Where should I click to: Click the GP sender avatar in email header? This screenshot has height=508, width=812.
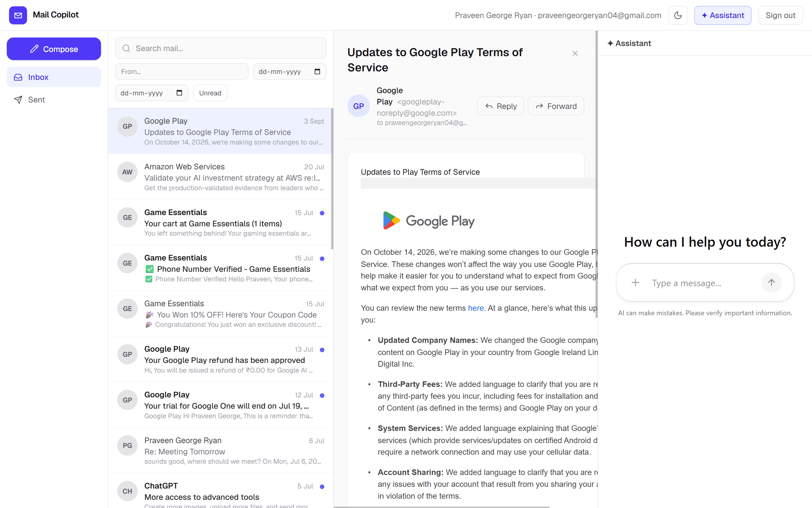click(x=358, y=106)
